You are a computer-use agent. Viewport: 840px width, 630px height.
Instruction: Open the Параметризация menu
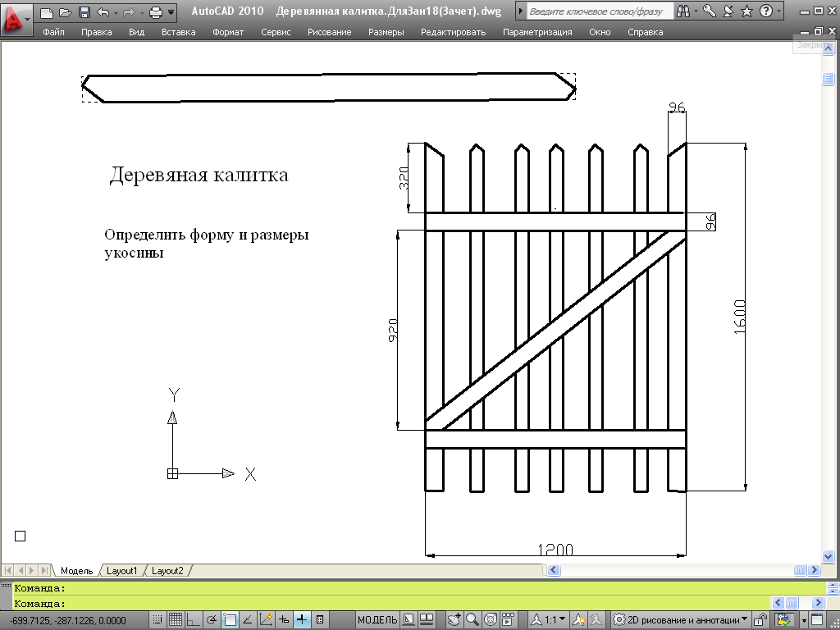click(x=537, y=32)
